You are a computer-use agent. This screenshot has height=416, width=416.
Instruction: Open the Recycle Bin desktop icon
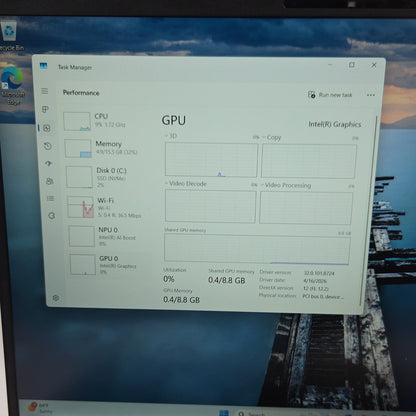click(x=10, y=36)
